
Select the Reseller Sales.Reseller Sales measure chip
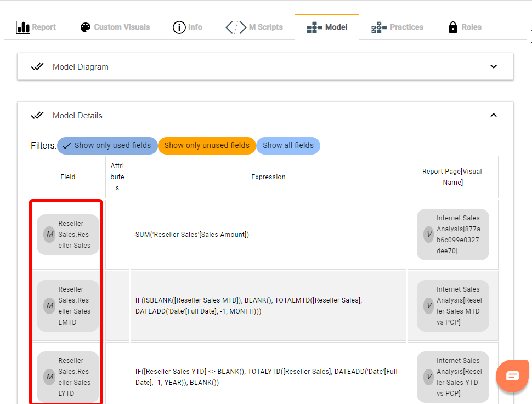[x=68, y=235]
